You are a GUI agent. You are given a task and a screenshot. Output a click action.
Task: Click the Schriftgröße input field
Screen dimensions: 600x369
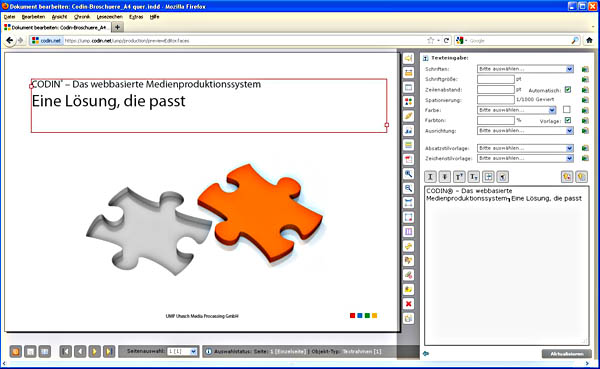[x=496, y=79]
